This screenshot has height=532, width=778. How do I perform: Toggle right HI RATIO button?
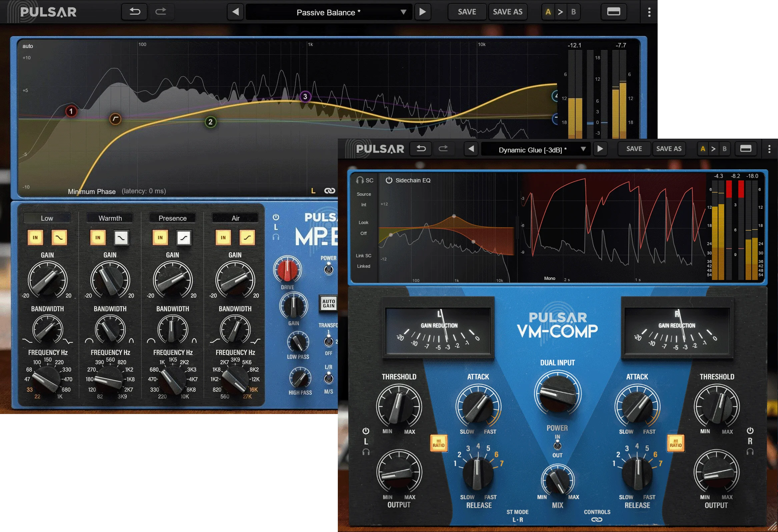(676, 443)
